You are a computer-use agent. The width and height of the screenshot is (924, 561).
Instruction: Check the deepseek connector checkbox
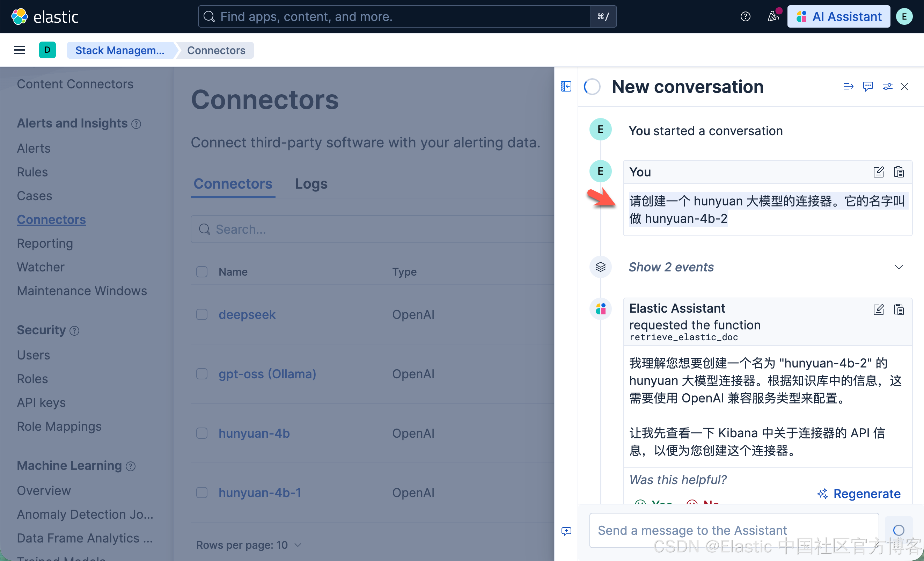(202, 314)
